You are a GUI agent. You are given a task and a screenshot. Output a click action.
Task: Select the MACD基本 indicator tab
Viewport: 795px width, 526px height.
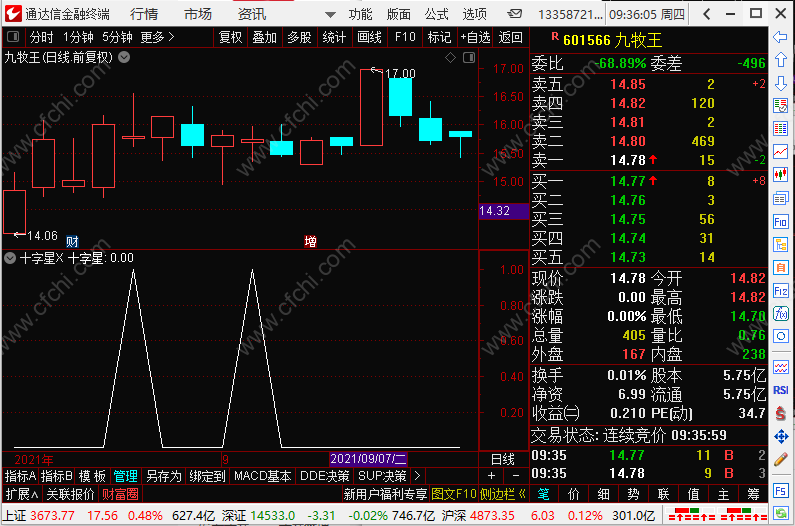[x=263, y=476]
